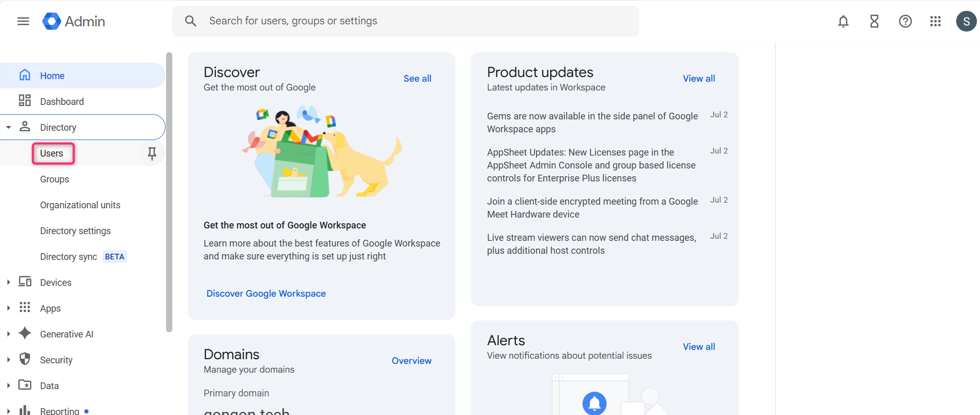Open Directory sync

69,257
